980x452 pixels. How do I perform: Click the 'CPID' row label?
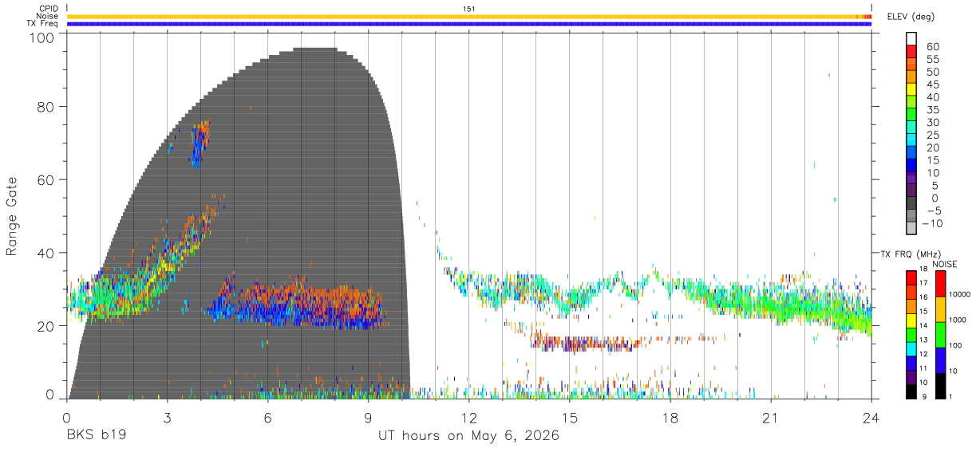(49, 9)
